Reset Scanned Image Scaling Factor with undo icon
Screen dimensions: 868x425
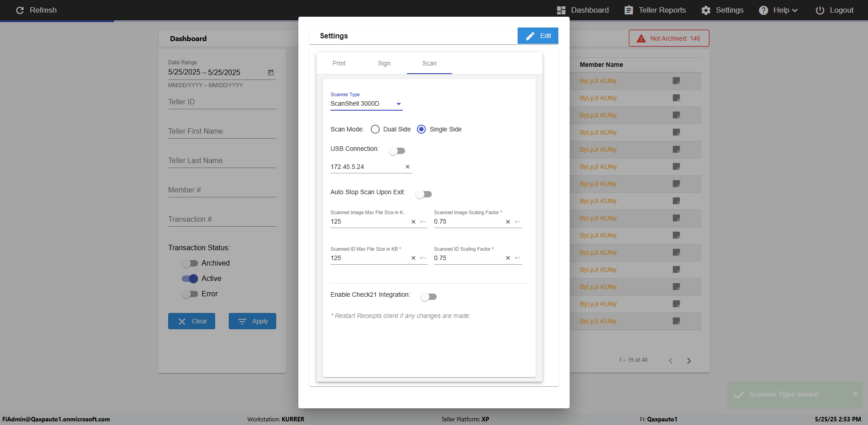pos(518,222)
